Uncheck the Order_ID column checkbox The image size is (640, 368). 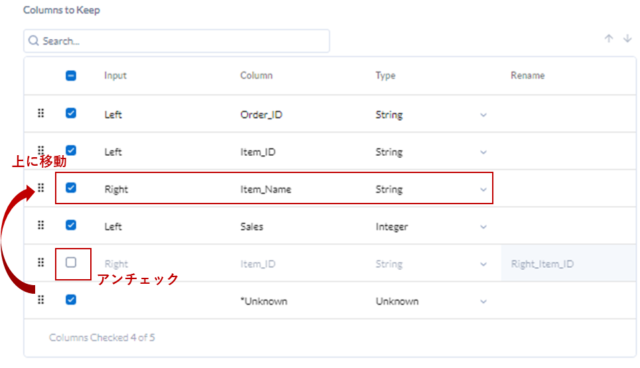71,113
